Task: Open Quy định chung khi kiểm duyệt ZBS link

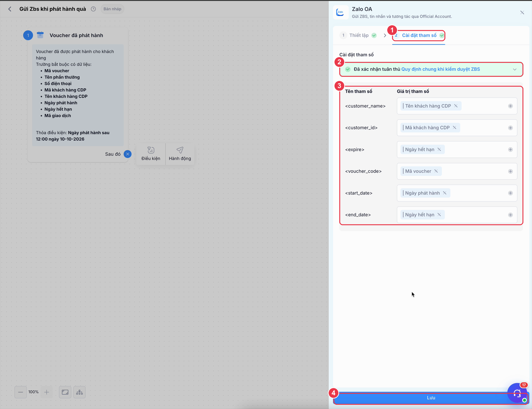Action: coord(441,69)
